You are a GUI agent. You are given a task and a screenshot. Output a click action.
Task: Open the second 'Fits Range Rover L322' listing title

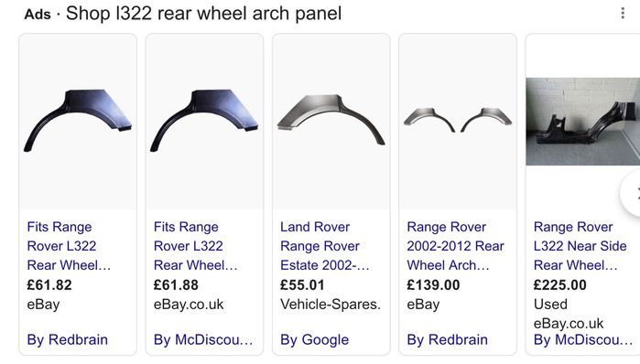click(195, 246)
